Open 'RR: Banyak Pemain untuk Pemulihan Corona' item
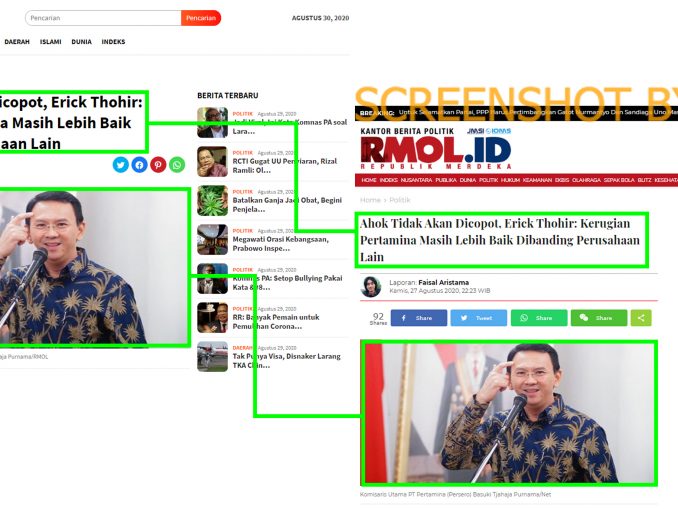The height and width of the screenshot is (509, 678). 276,322
